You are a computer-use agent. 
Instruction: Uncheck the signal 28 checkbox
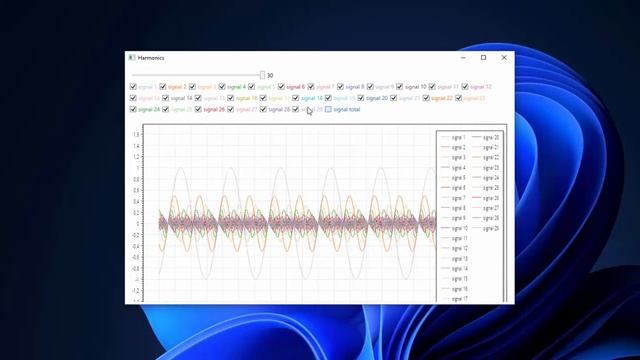[263, 109]
